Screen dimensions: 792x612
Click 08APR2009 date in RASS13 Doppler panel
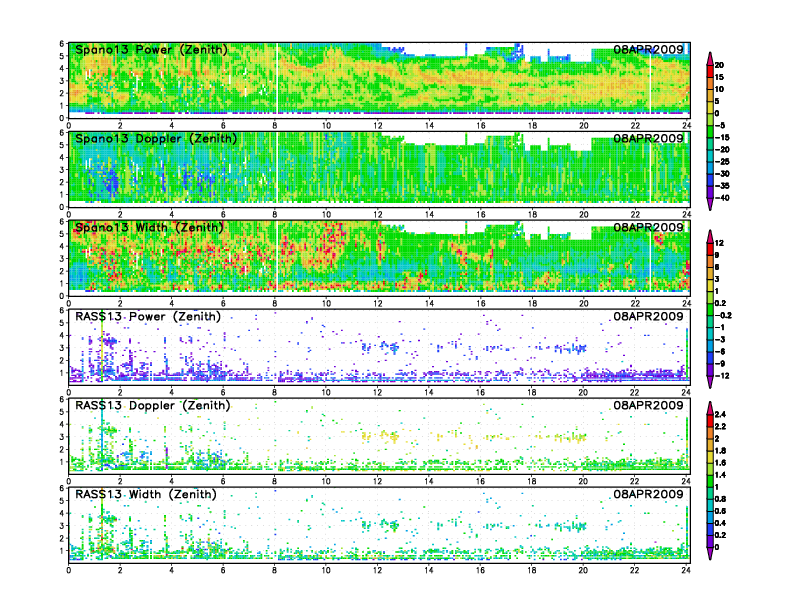648,405
